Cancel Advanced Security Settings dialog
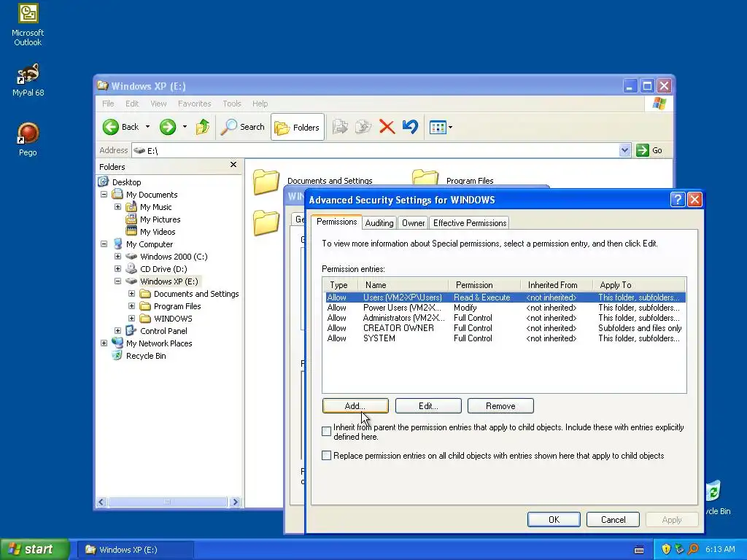This screenshot has height=560, width=747. 613,519
